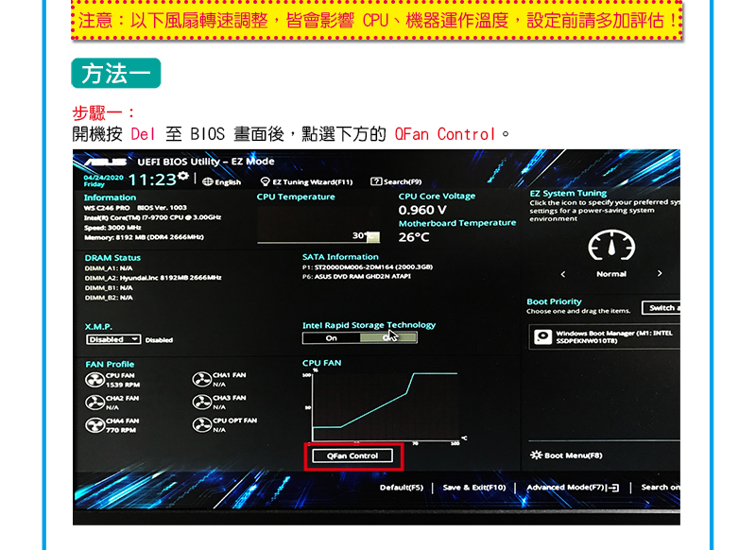This screenshot has width=756, height=550.
Task: Click the globe language icon
Action: click(207, 181)
